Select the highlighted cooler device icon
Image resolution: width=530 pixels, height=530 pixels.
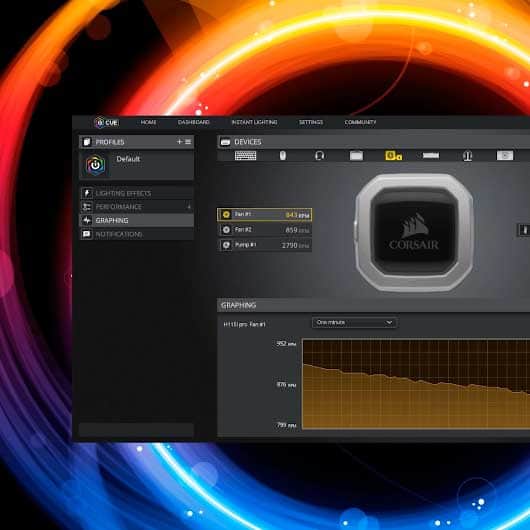(x=393, y=155)
